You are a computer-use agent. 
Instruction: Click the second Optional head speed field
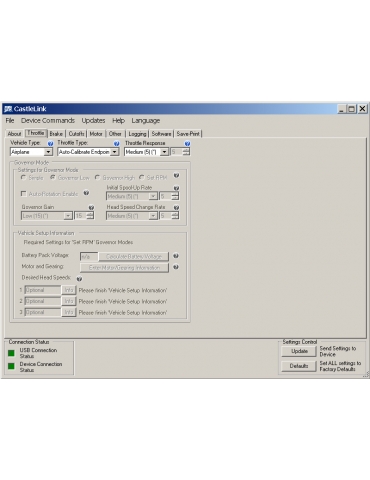pyautogui.click(x=43, y=301)
